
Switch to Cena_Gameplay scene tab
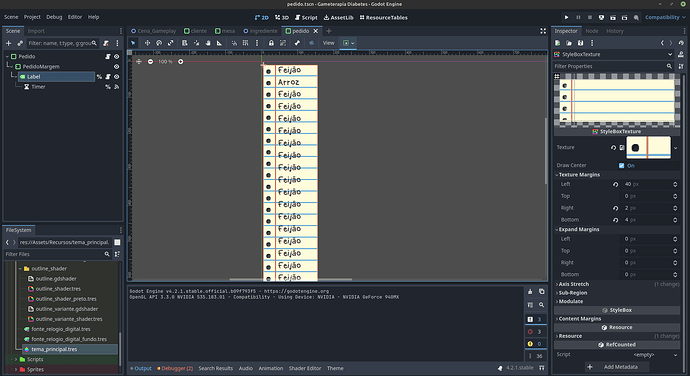[x=154, y=31]
